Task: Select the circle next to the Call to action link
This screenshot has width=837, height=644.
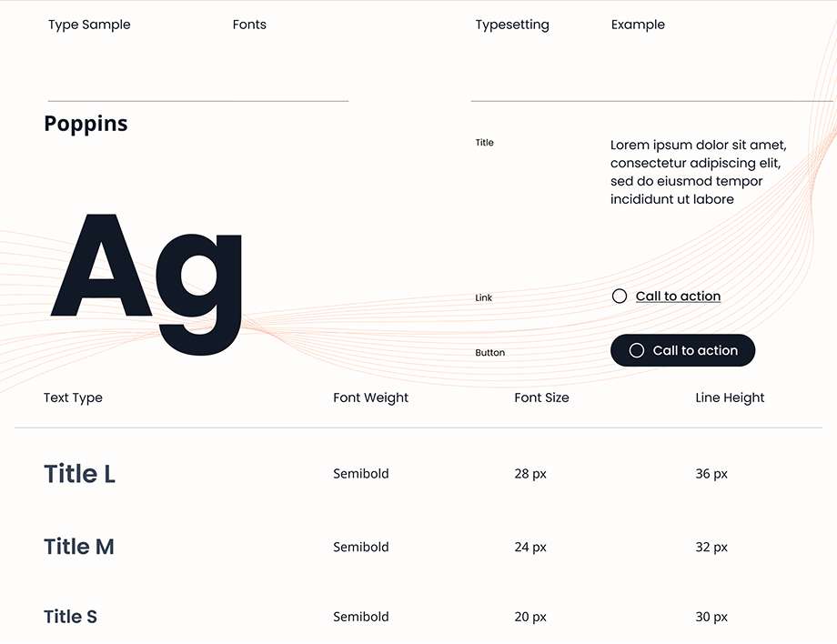Action: click(x=620, y=296)
